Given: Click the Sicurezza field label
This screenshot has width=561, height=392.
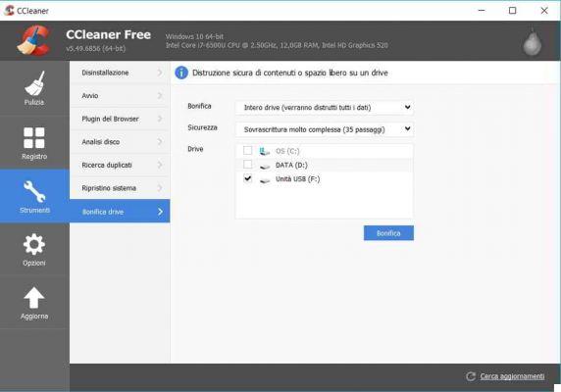Looking at the screenshot, I should (202, 127).
